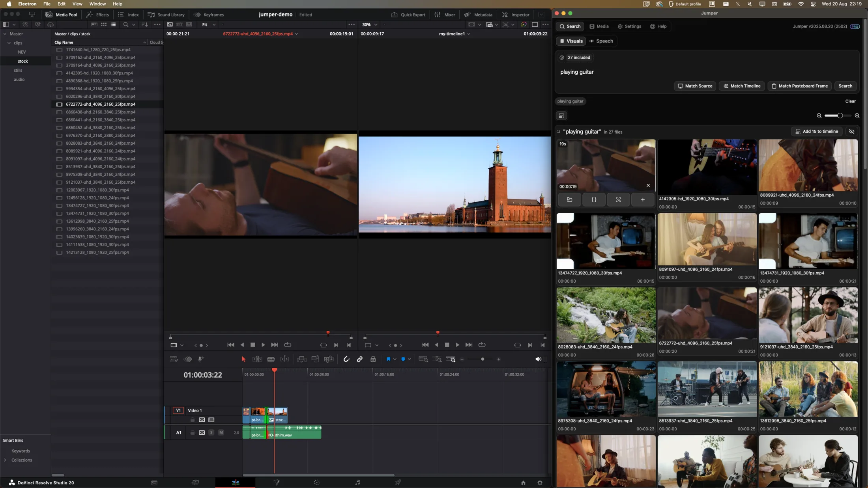Click the home project manager icon
Viewport: 868px width, 488px height.
(523, 482)
